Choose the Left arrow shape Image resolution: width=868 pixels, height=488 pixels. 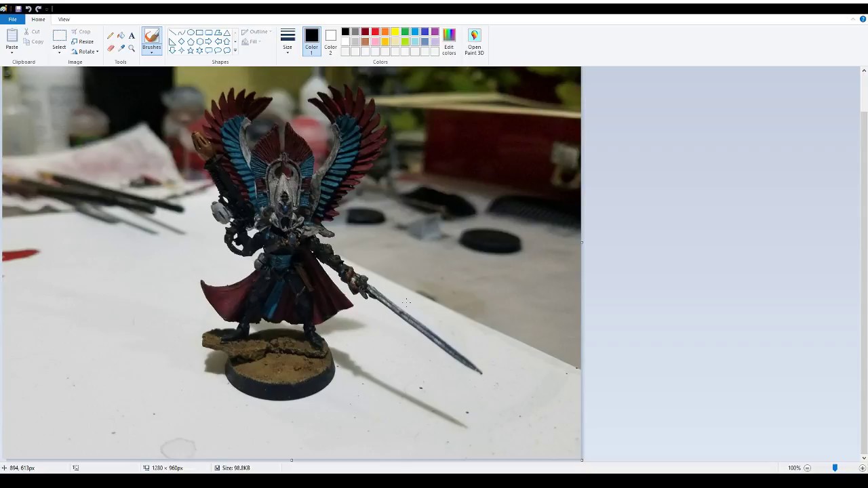pos(218,41)
